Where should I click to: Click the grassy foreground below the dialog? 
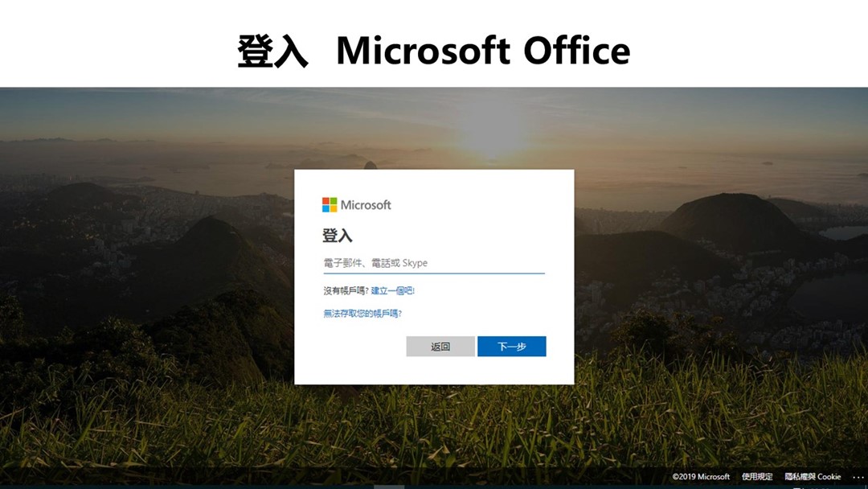tap(434, 426)
